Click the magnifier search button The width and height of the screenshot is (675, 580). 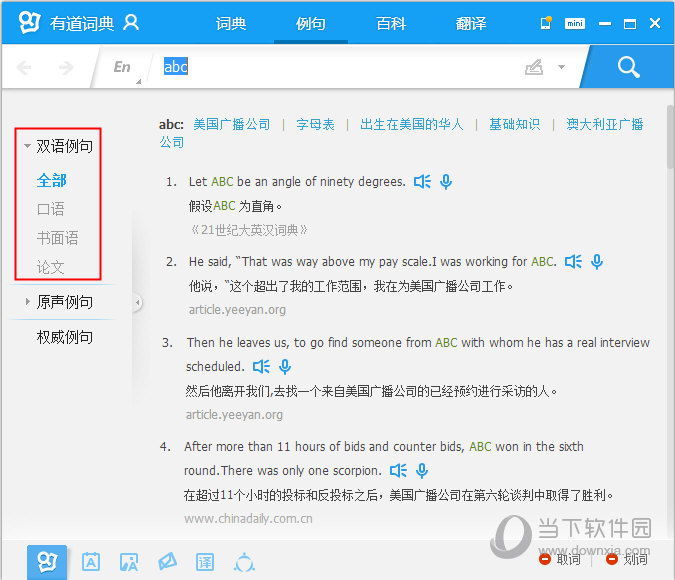coord(629,67)
